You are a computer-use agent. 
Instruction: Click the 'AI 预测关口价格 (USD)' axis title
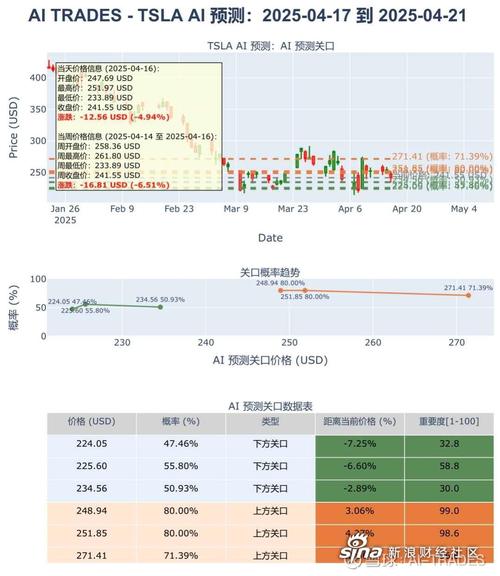(x=270, y=360)
